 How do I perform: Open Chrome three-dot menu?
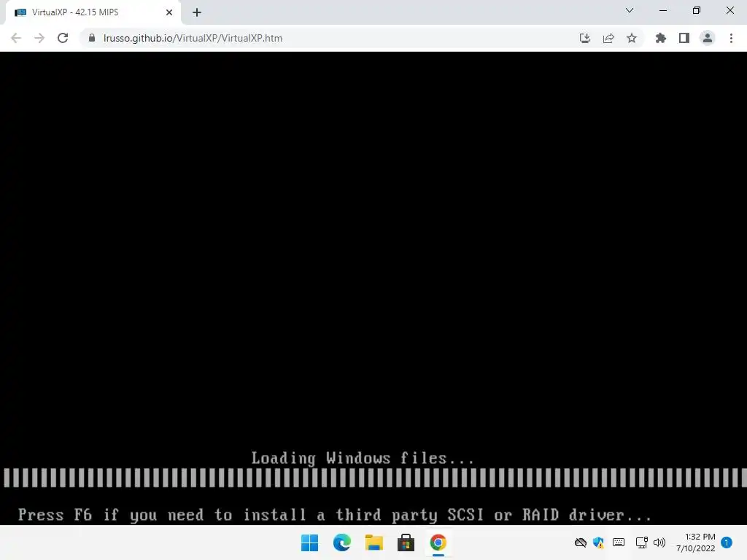coord(731,38)
